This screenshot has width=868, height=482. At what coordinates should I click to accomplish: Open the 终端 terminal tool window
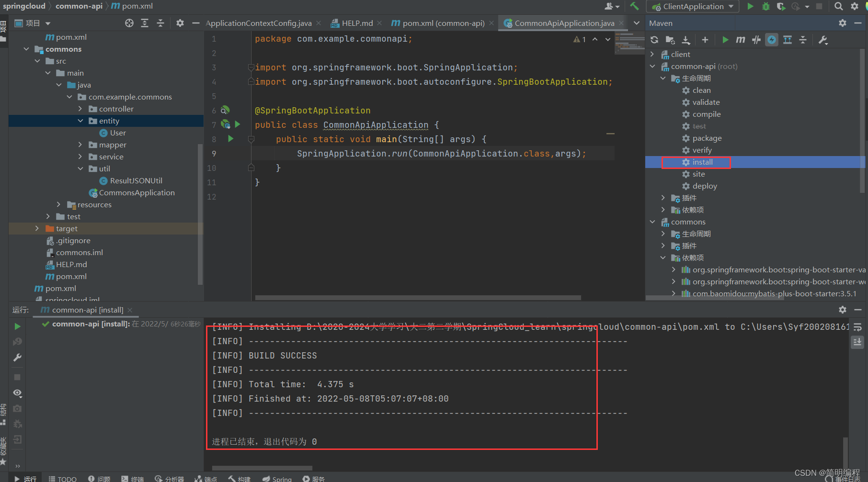coord(133,479)
